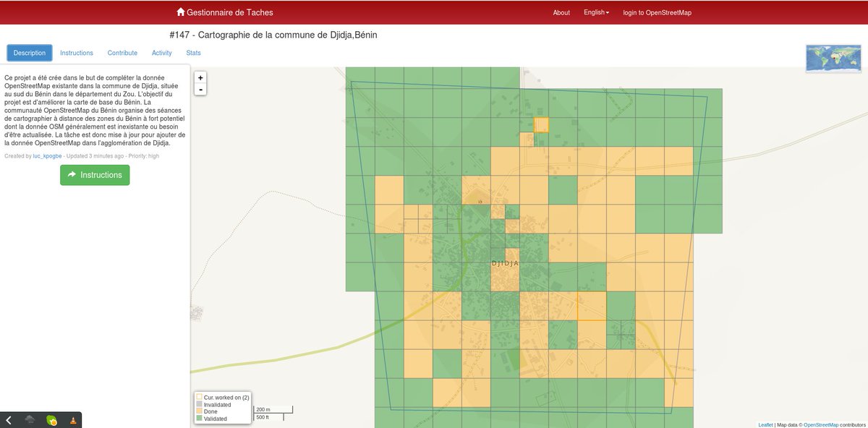The width and height of the screenshot is (868, 428).
Task: Select the Description tab
Action: click(x=30, y=53)
